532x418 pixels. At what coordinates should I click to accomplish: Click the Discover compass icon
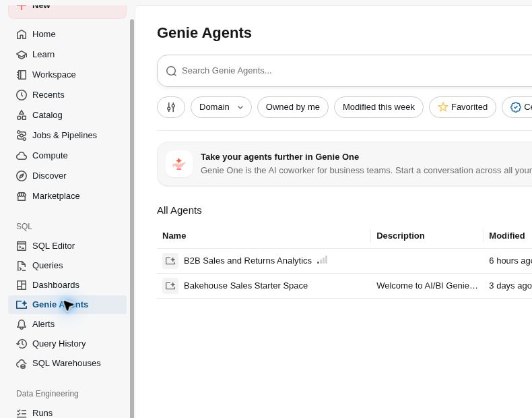coord(22,176)
